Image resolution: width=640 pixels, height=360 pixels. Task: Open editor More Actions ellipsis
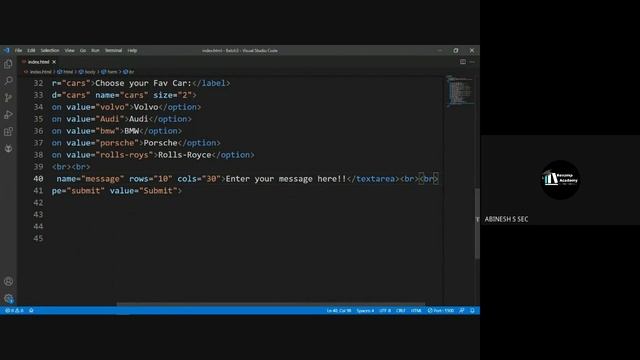472,62
